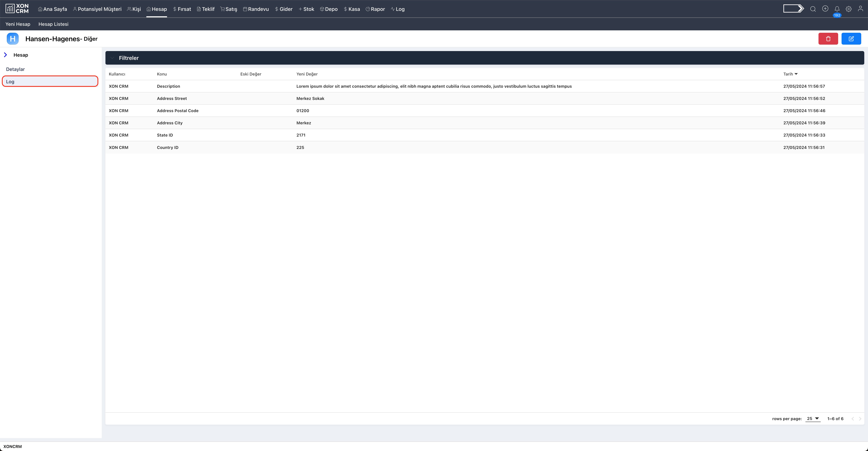This screenshot has height=451, width=868.
Task: Collapse the Hesap sidebar chevron
Action: click(5, 55)
